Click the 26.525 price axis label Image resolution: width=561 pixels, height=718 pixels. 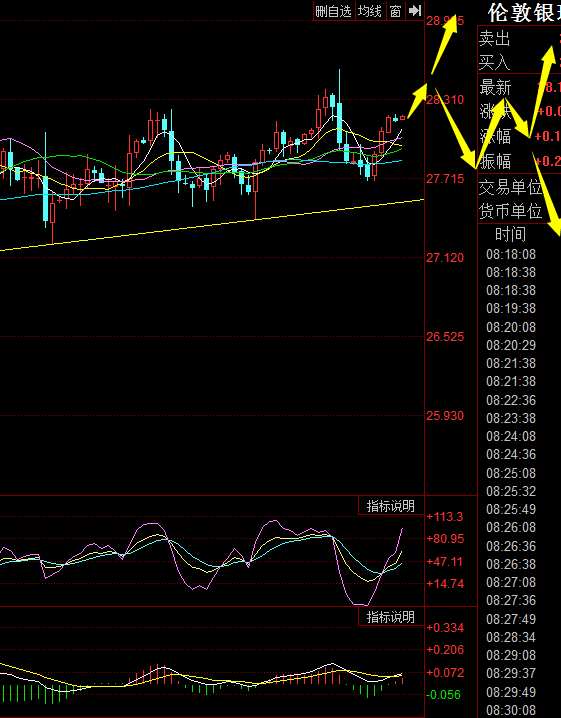click(x=445, y=337)
